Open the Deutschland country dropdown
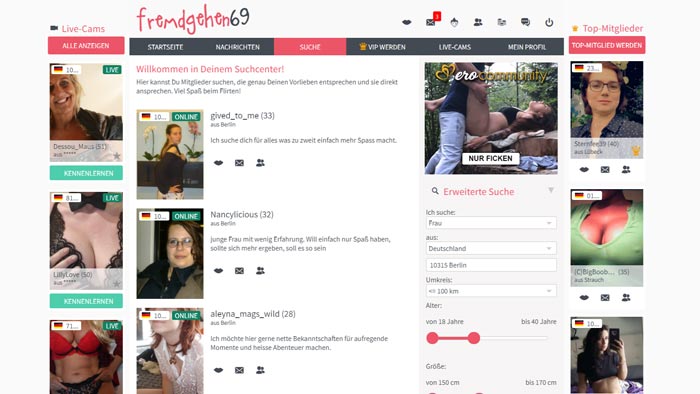This screenshot has width=700, height=394. click(x=491, y=249)
